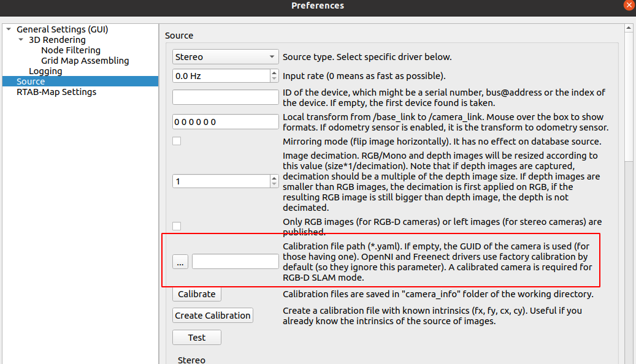The width and height of the screenshot is (636, 364).
Task: Open the Stereo source type dropdown
Action: (225, 57)
